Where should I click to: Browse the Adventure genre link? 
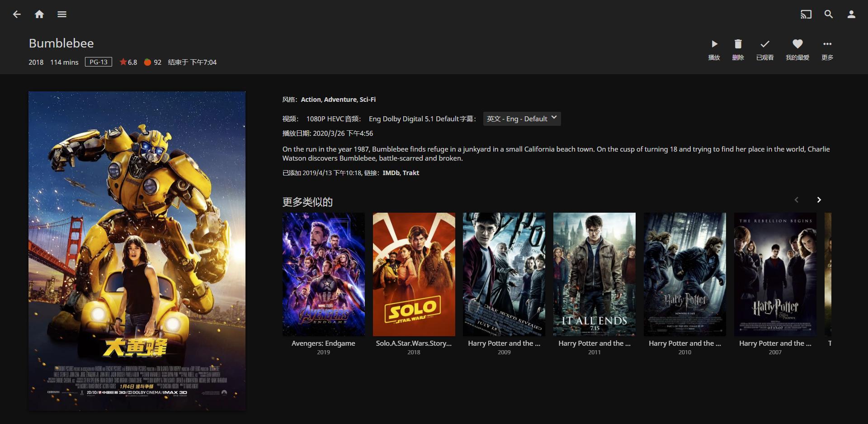coord(340,100)
